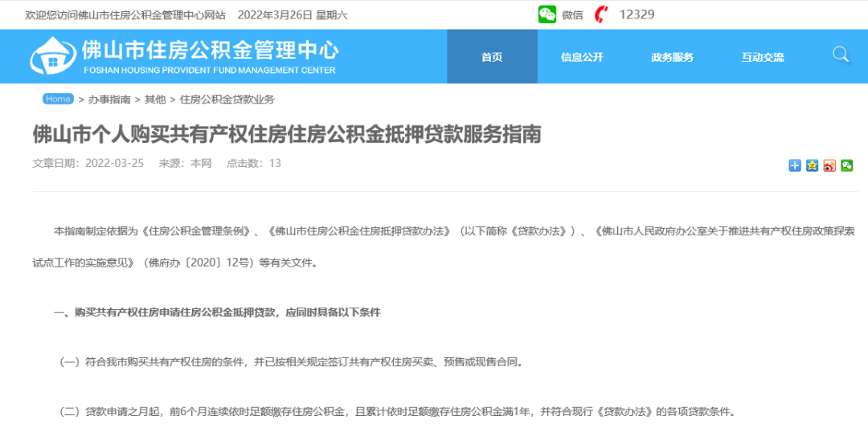The image size is (868, 428).
Task: Open 住房公积金贷款业务 breadcrumb link
Action: [x=227, y=100]
